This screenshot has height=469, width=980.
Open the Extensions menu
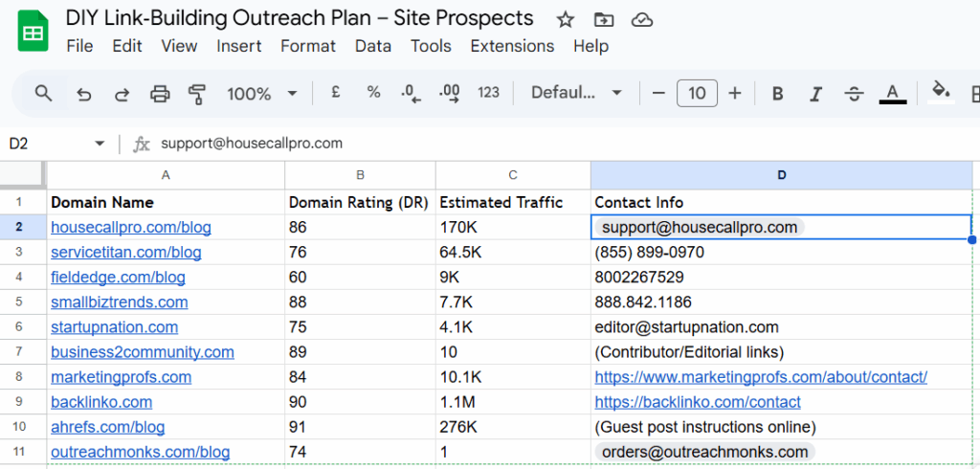512,46
